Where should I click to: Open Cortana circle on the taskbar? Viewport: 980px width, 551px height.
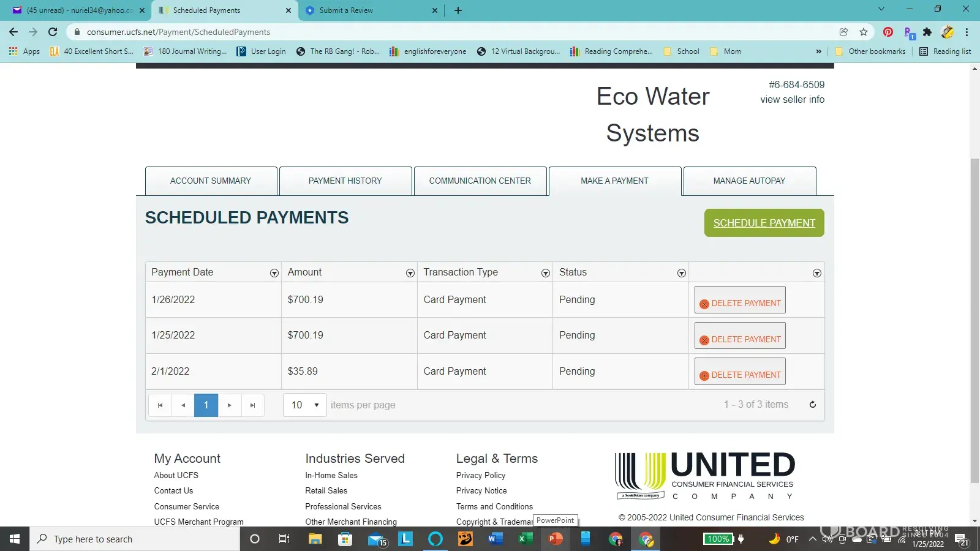click(255, 539)
